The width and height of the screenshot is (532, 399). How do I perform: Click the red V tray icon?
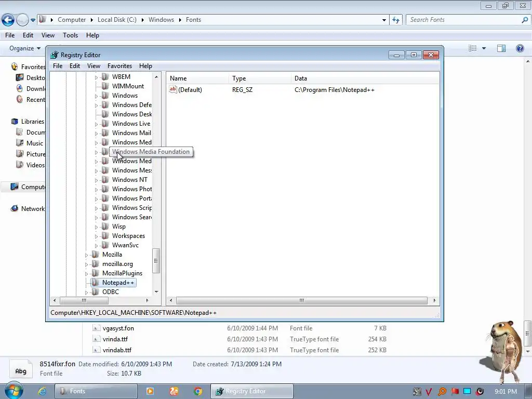pyautogui.click(x=429, y=392)
